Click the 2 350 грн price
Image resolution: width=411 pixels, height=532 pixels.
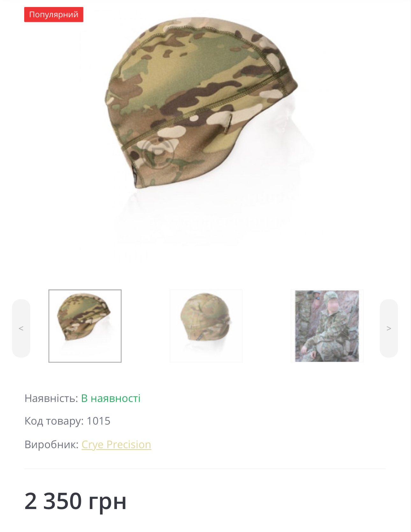(x=76, y=501)
